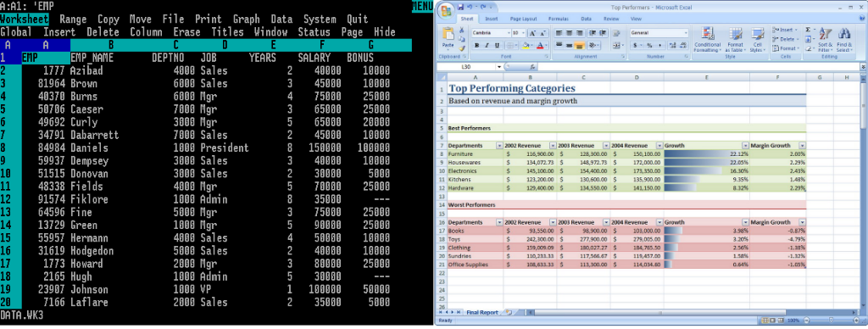Viewport: 868px width, 329px height.
Task: Open the Office Button in Excel
Action: point(446,10)
